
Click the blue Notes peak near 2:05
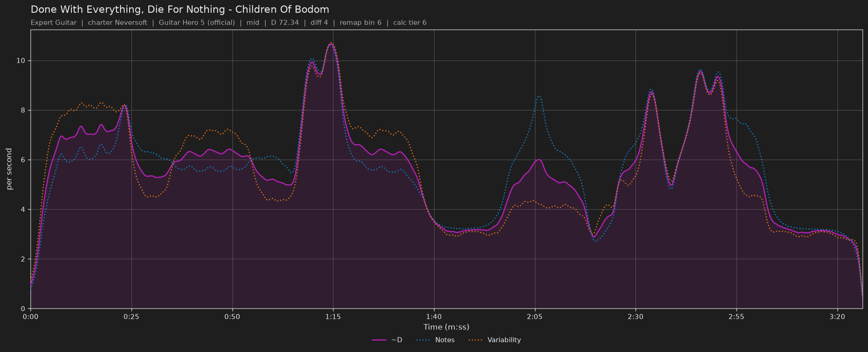[x=539, y=96]
